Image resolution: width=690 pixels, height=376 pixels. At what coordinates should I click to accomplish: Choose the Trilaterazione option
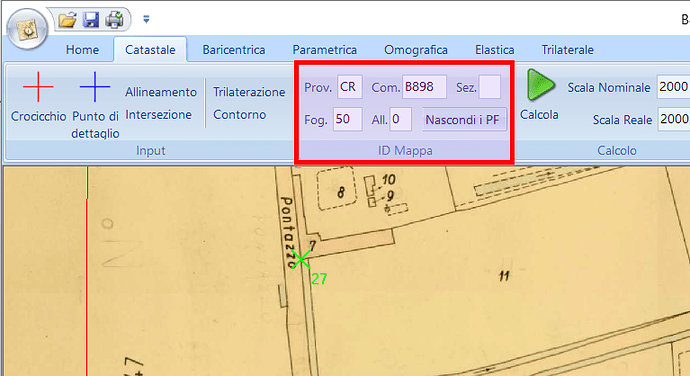249,92
